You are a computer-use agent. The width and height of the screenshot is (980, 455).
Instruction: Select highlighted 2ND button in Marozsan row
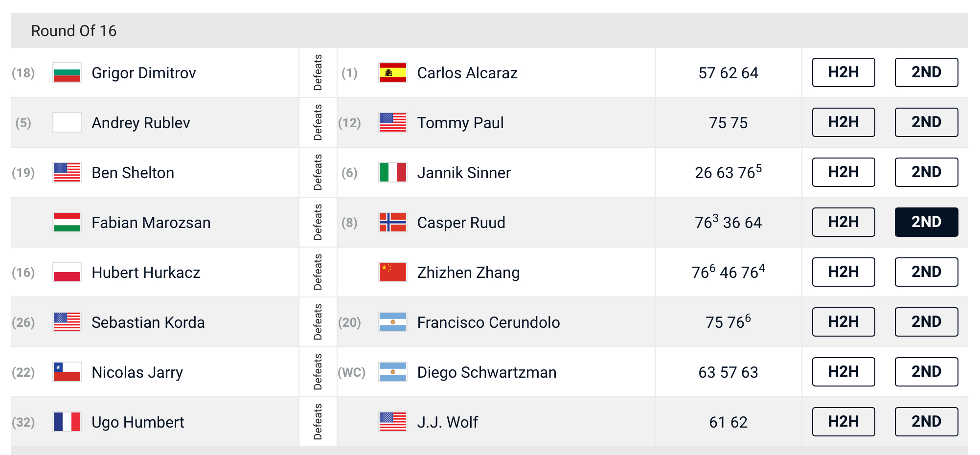pos(926,222)
